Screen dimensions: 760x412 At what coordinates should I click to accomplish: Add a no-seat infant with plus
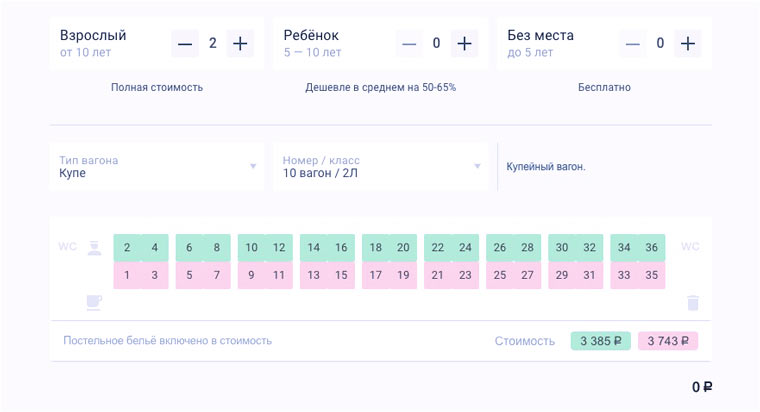click(x=687, y=43)
